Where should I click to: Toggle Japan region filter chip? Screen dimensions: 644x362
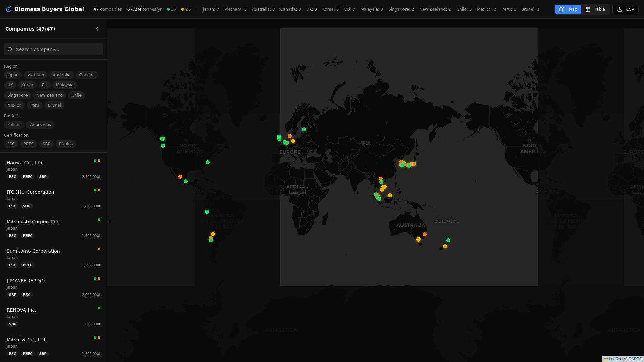13,75
